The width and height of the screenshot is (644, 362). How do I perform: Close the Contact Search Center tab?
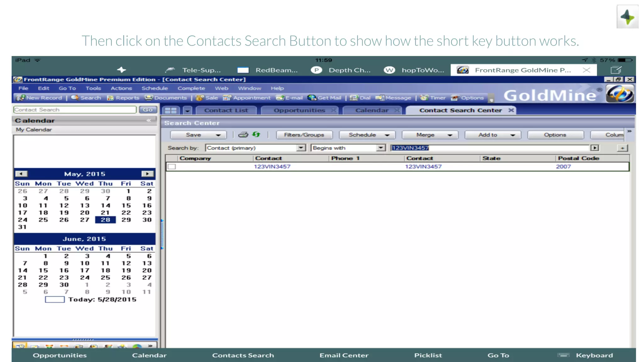(511, 110)
